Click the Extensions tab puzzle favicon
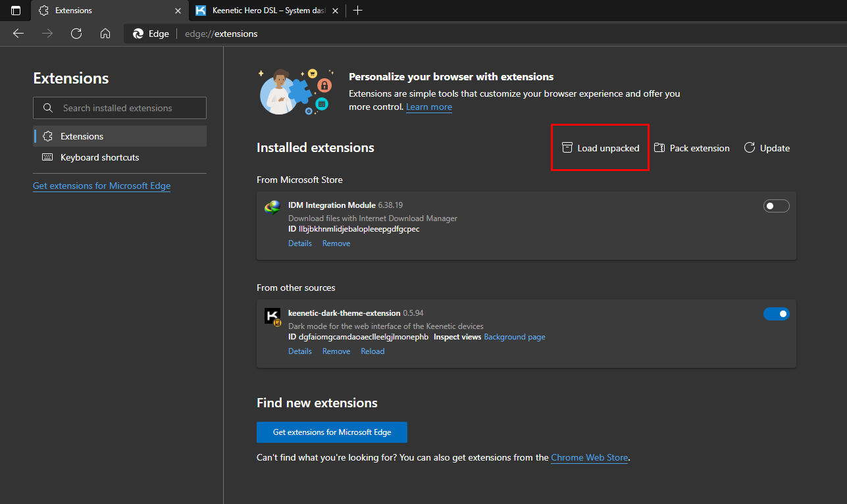 [44, 11]
